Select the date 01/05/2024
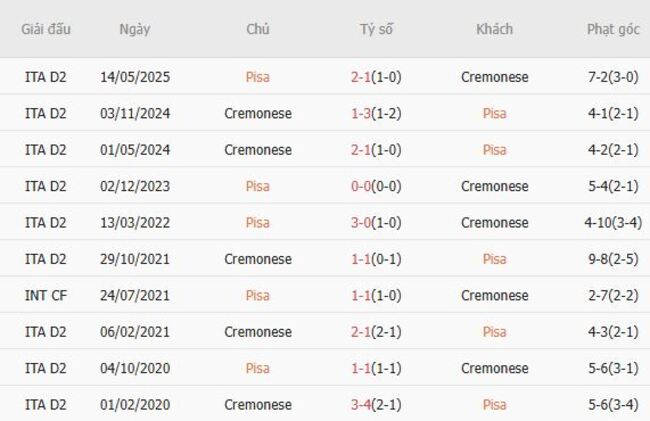650x421 pixels. coord(135,150)
